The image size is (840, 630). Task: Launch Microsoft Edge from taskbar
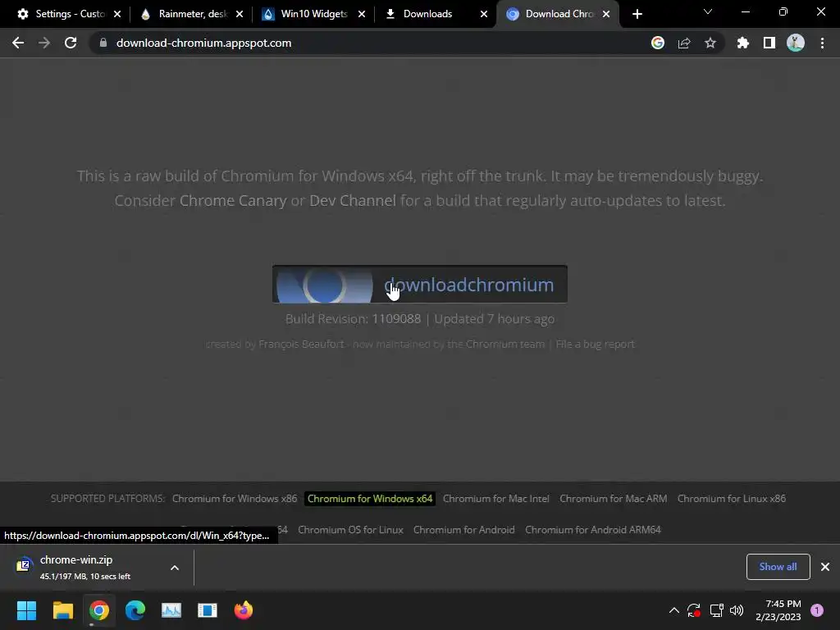[135, 610]
